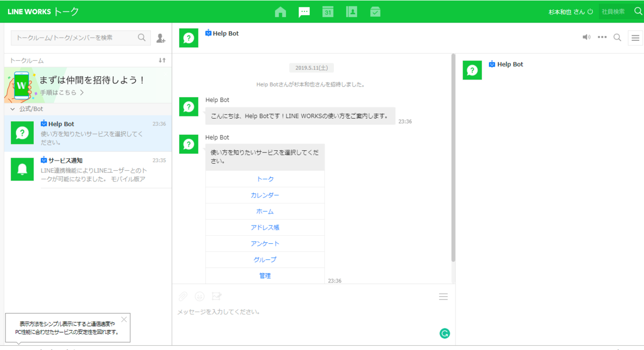Open the message input menu lines icon

(x=443, y=297)
